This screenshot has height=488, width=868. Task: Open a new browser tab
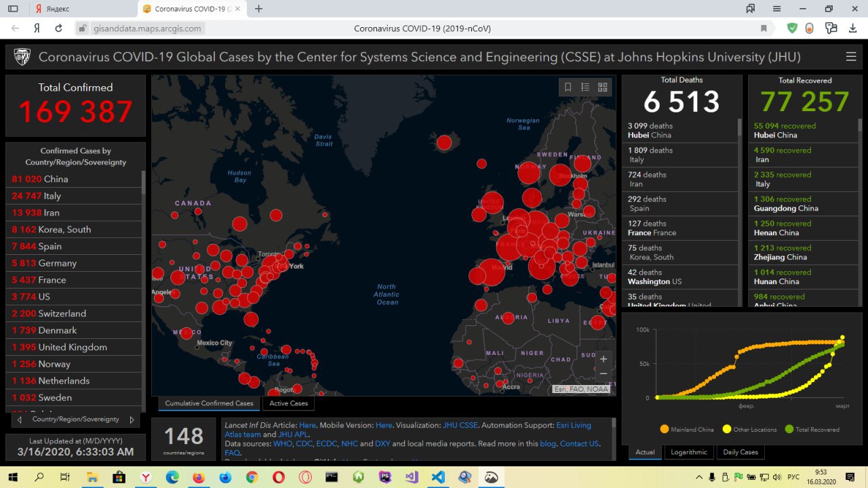pyautogui.click(x=259, y=9)
